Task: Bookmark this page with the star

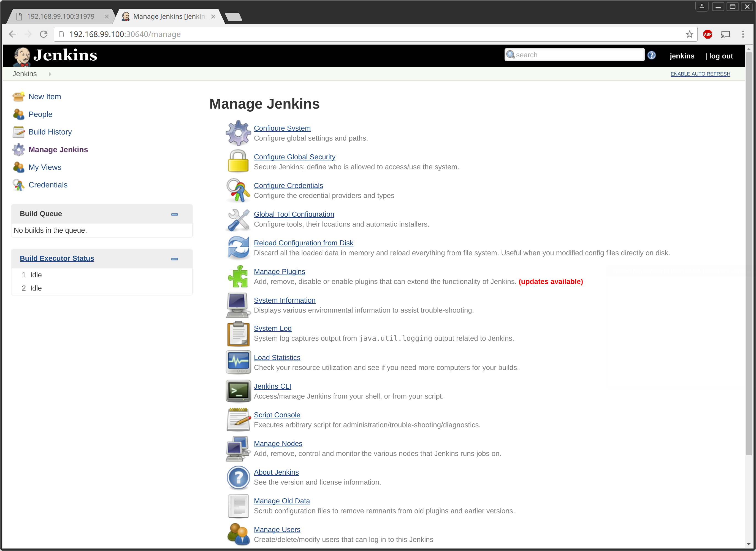Action: (x=689, y=34)
